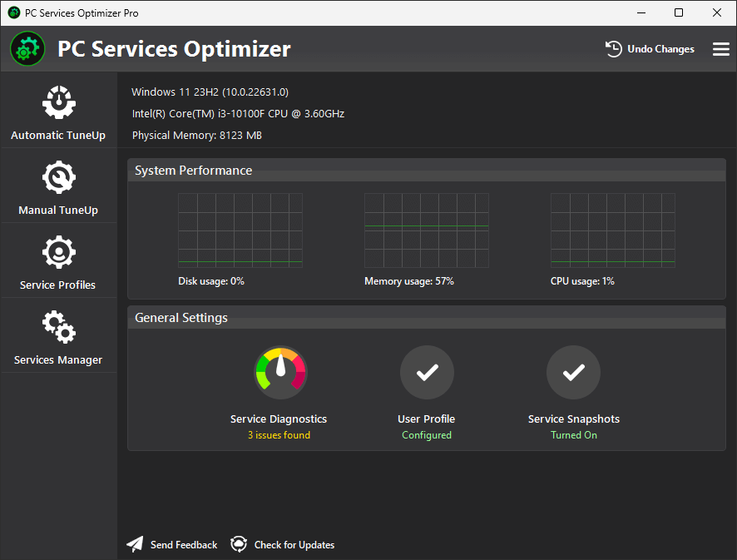Screen dimensions: 737x560
Task: Click the Configured status under User Profile
Action: tap(427, 434)
